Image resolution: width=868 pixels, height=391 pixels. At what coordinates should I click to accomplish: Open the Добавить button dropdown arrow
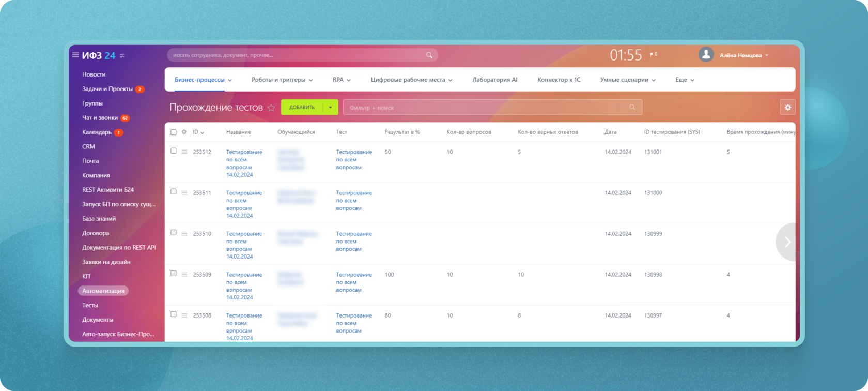point(330,107)
